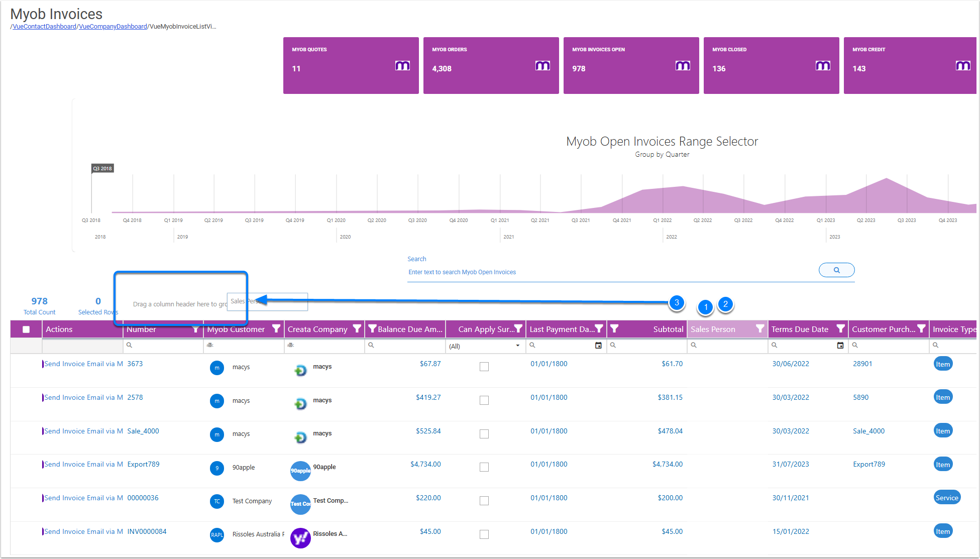980x559 pixels.
Task: Open the Myob Orders card icon
Action: tap(542, 66)
